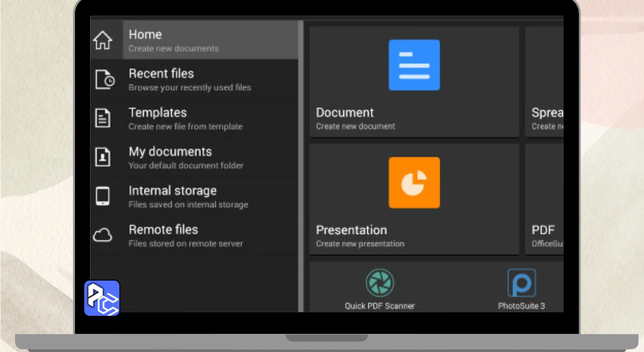Browse Internal storage files

pyautogui.click(x=194, y=196)
